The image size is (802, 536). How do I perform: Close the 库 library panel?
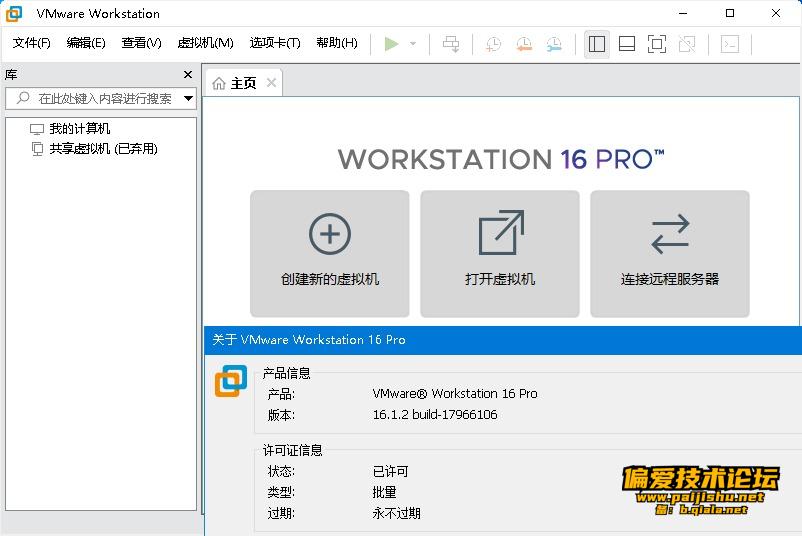188,75
